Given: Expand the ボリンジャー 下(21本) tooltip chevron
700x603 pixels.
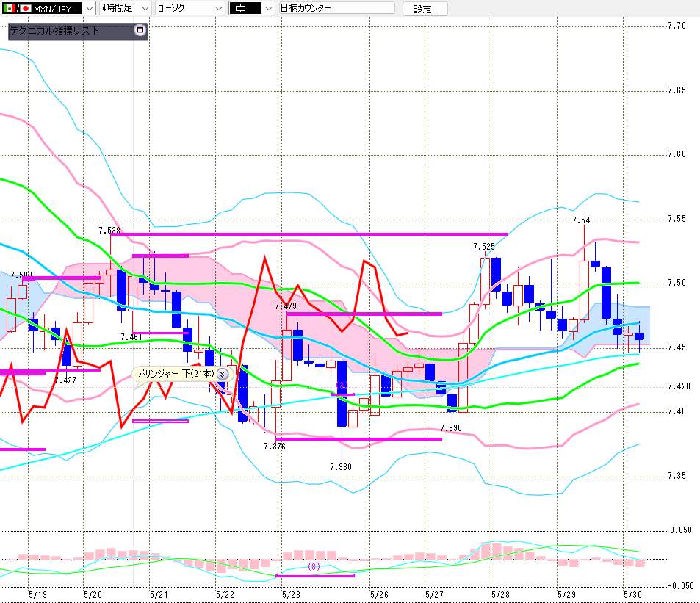Looking at the screenshot, I should [x=223, y=374].
